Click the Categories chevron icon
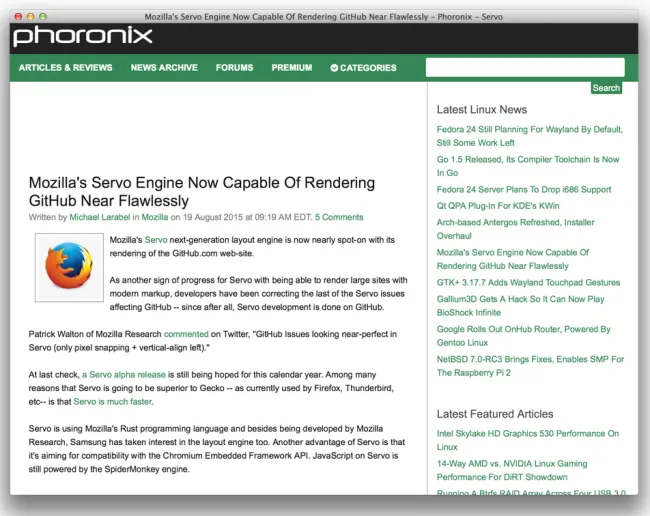This screenshot has width=650, height=516. click(334, 68)
